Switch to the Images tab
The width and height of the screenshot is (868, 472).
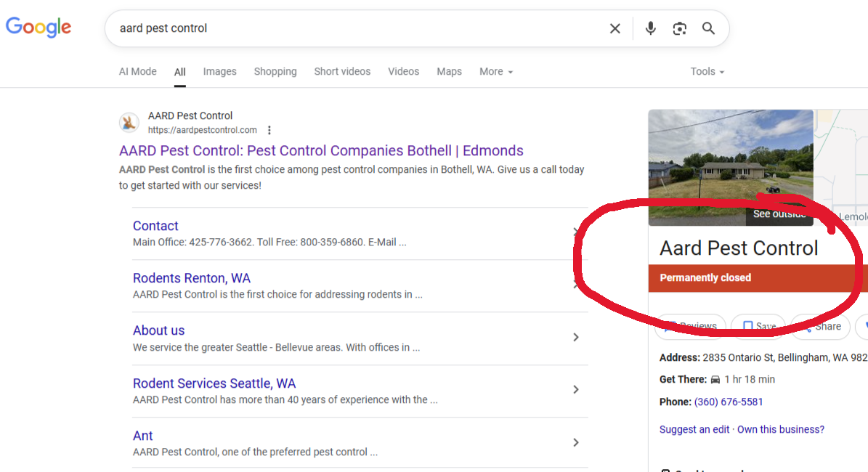(219, 72)
